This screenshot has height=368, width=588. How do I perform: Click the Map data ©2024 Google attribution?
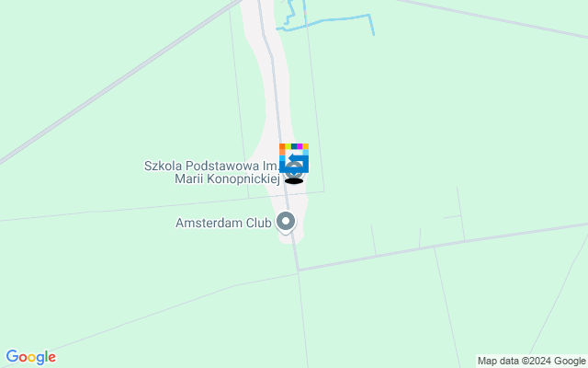[531, 362]
